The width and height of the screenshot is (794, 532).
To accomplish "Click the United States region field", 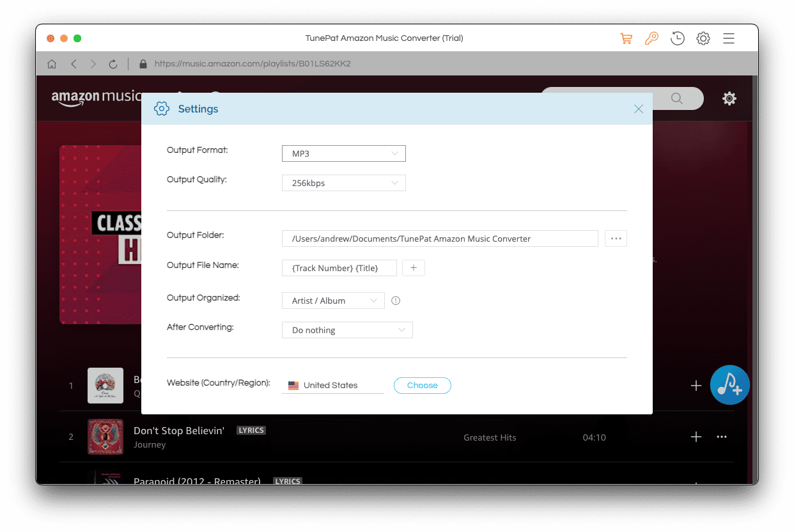I will point(333,386).
